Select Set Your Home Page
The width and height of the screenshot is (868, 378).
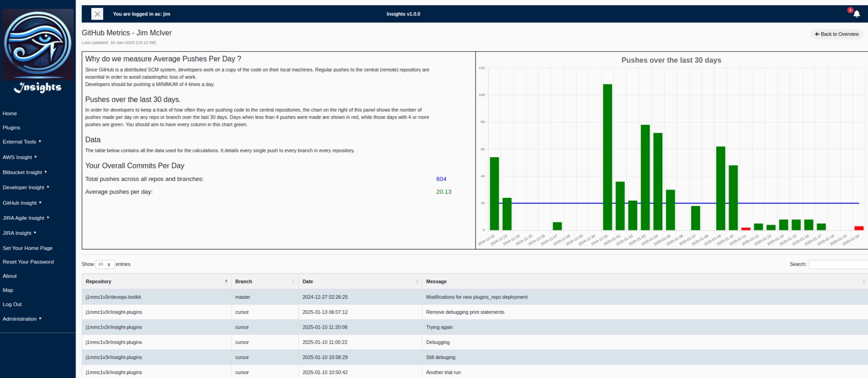[28, 248]
